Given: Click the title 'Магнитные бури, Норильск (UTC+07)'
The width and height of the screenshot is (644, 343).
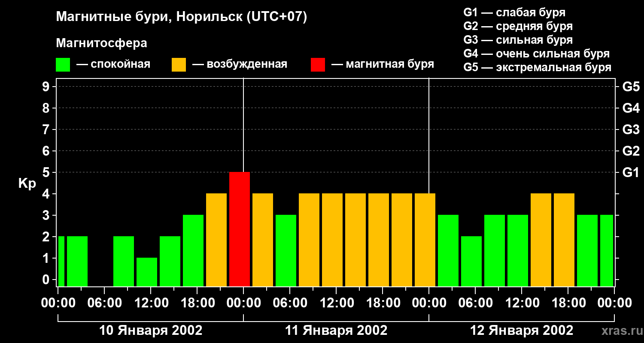Looking at the screenshot, I should [182, 17].
